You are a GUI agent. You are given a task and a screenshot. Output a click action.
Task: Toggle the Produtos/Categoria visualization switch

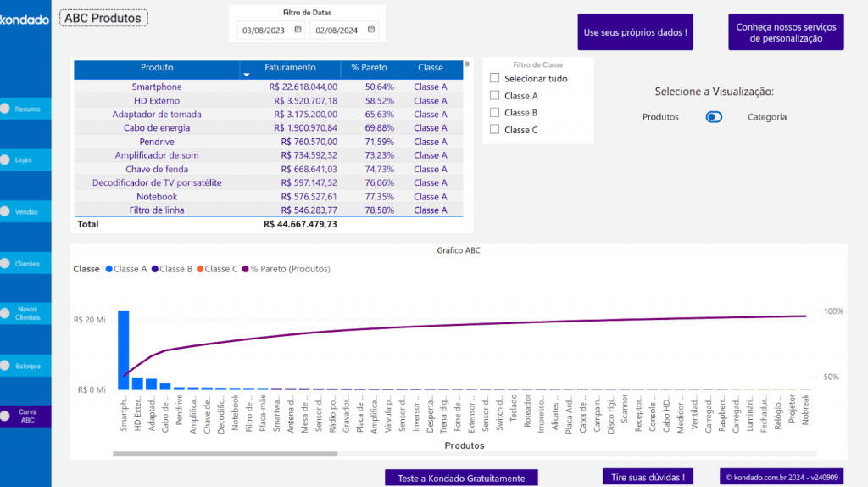pyautogui.click(x=714, y=117)
